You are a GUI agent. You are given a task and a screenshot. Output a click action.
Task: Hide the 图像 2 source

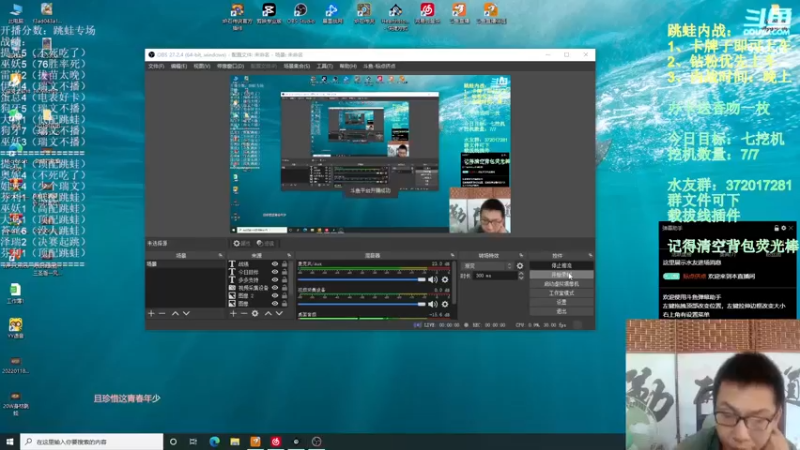click(275, 295)
